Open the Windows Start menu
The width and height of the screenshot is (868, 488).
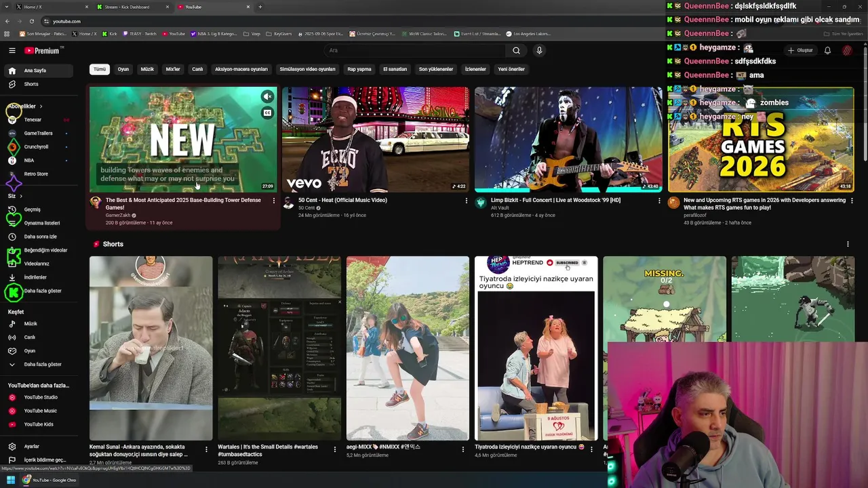11,480
